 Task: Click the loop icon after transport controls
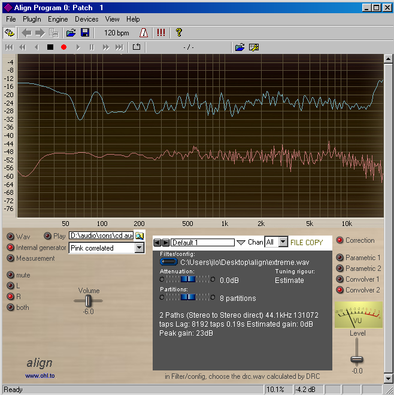(136, 47)
